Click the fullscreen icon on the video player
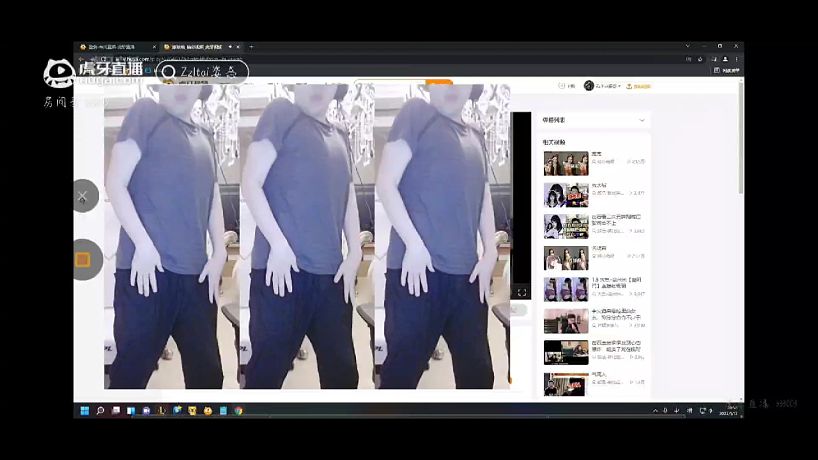 click(x=521, y=292)
